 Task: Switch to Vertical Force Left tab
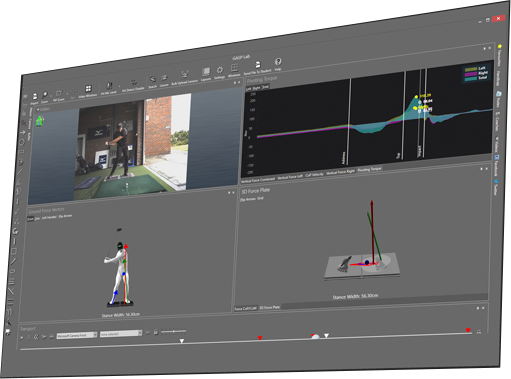pos(290,177)
